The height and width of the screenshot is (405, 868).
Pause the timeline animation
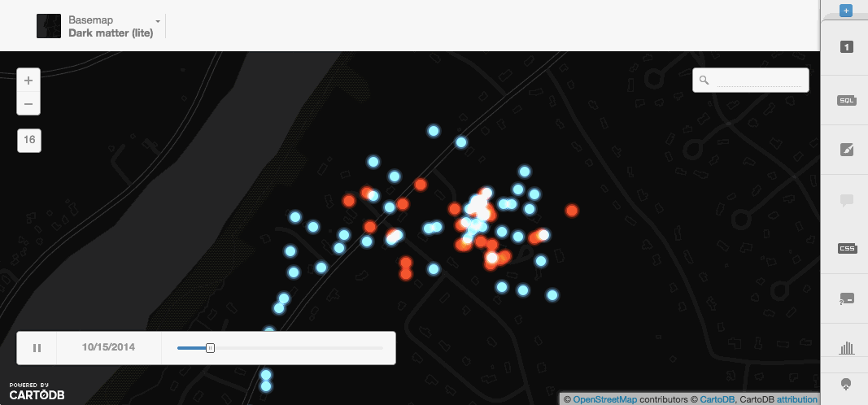point(37,348)
